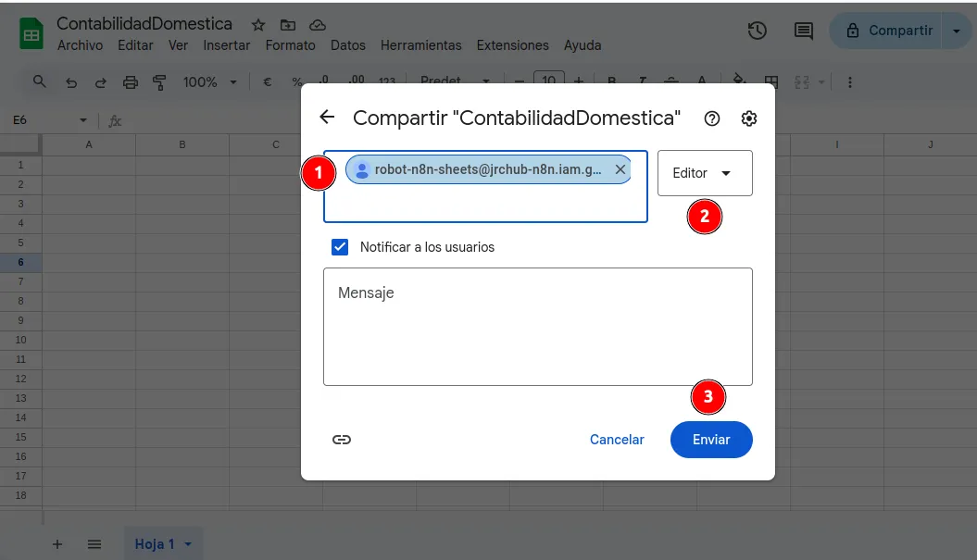Viewport: 977px width, 560px height.
Task: Copy link with the chain icon
Action: click(342, 440)
